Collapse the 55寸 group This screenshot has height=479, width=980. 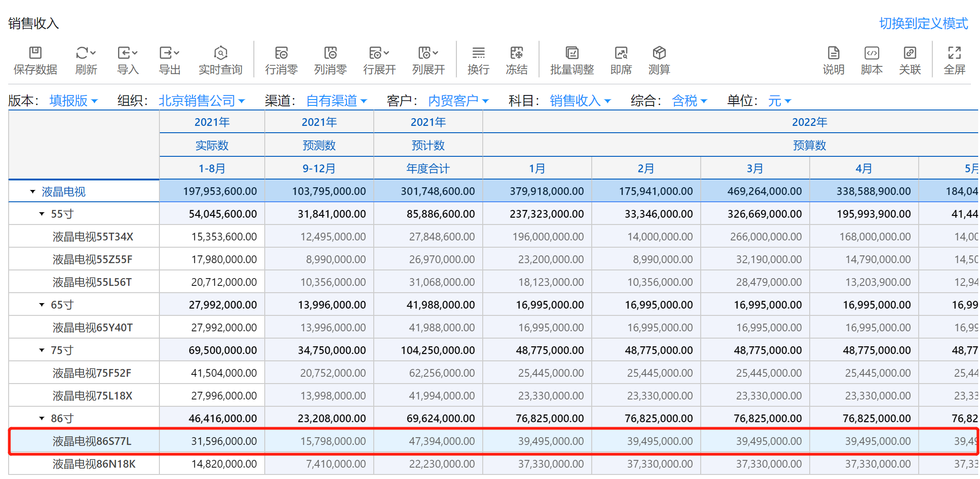point(42,214)
